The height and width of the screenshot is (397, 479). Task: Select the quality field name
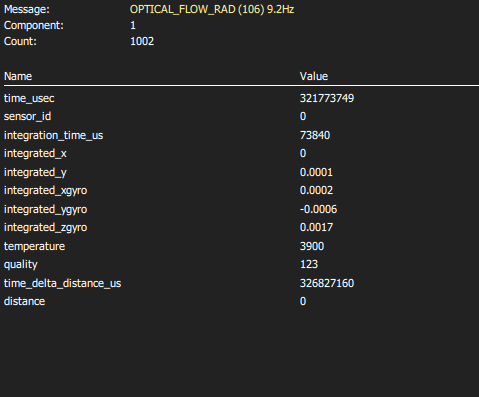click(21, 264)
